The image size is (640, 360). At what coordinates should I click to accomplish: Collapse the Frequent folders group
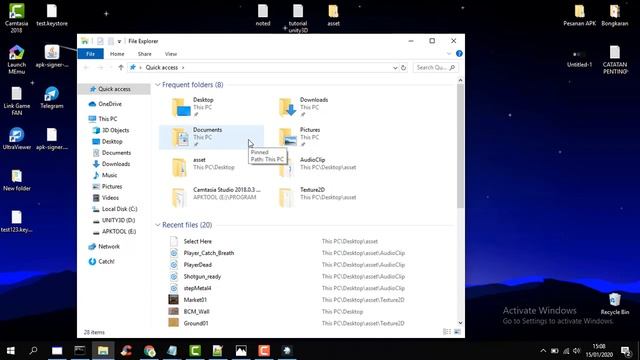(158, 85)
